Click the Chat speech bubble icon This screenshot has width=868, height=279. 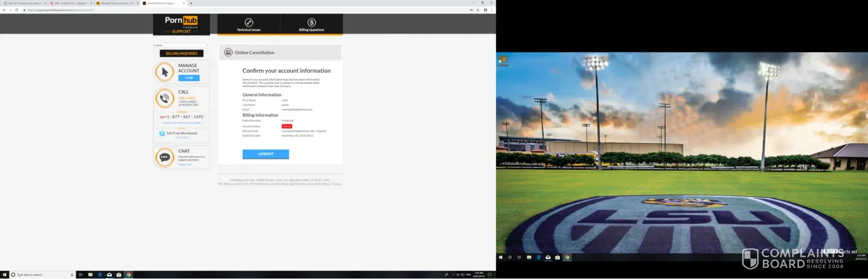pyautogui.click(x=164, y=158)
